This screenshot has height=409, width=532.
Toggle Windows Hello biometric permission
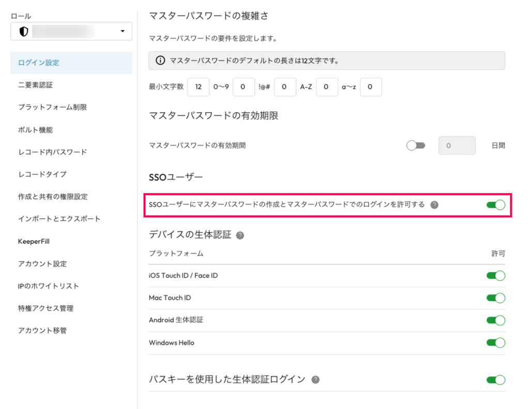(x=495, y=342)
